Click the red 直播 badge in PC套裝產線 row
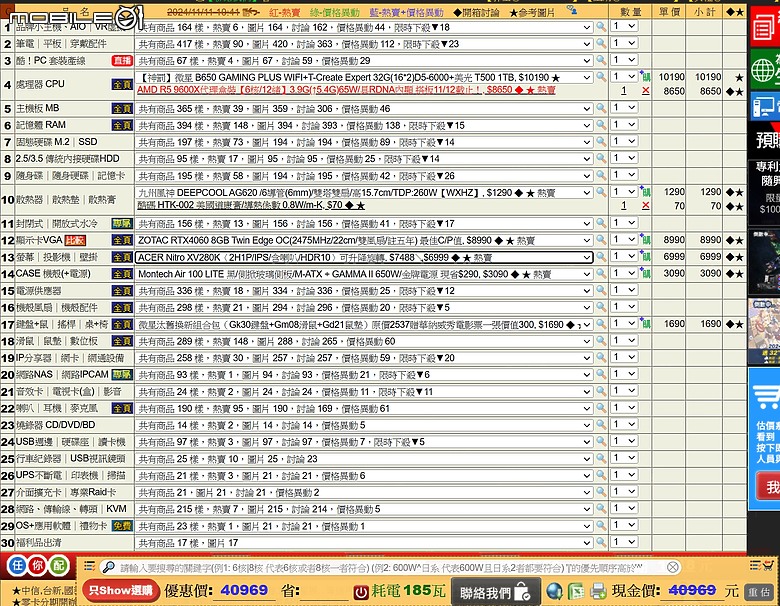 tap(122, 61)
